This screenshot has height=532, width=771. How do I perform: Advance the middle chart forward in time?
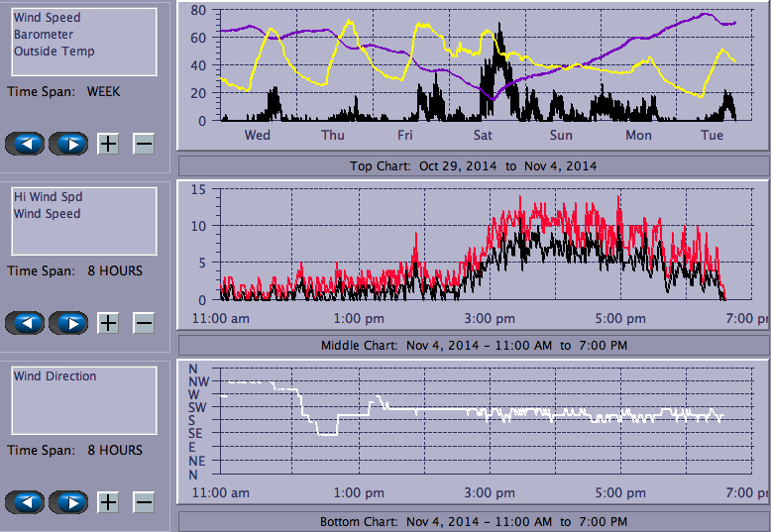[68, 323]
